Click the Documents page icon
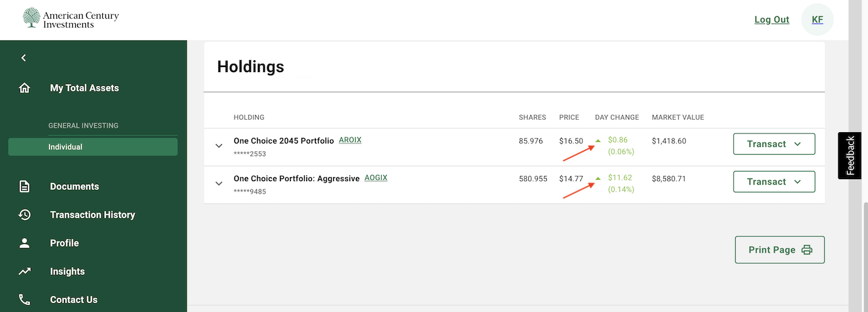The height and width of the screenshot is (312, 868). 24,187
